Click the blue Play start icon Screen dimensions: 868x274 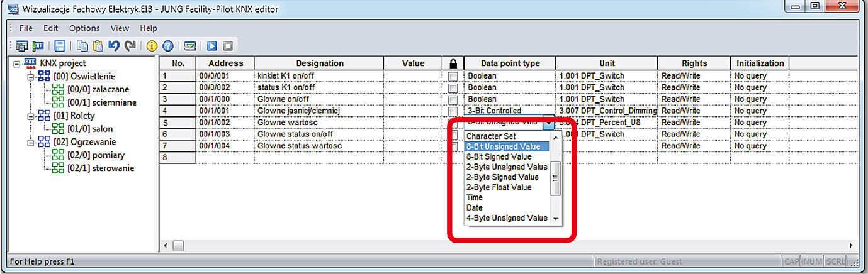[x=212, y=46]
